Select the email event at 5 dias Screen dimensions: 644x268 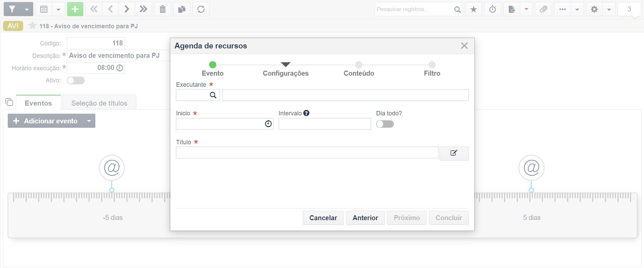point(532,167)
